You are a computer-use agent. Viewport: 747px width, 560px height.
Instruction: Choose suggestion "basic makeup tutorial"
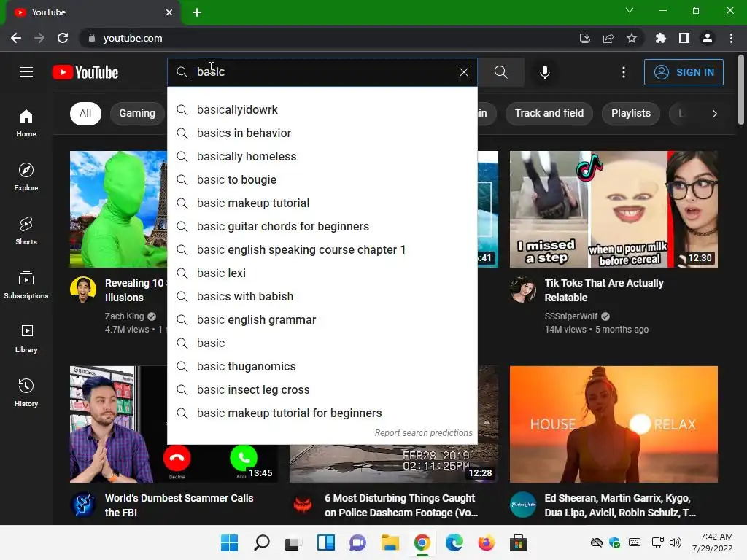pyautogui.click(x=322, y=203)
